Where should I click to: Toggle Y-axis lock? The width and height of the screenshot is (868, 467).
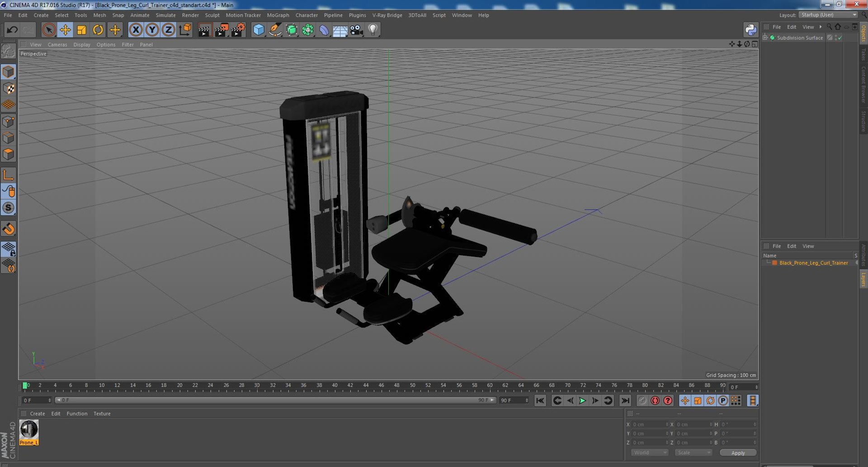click(x=152, y=30)
